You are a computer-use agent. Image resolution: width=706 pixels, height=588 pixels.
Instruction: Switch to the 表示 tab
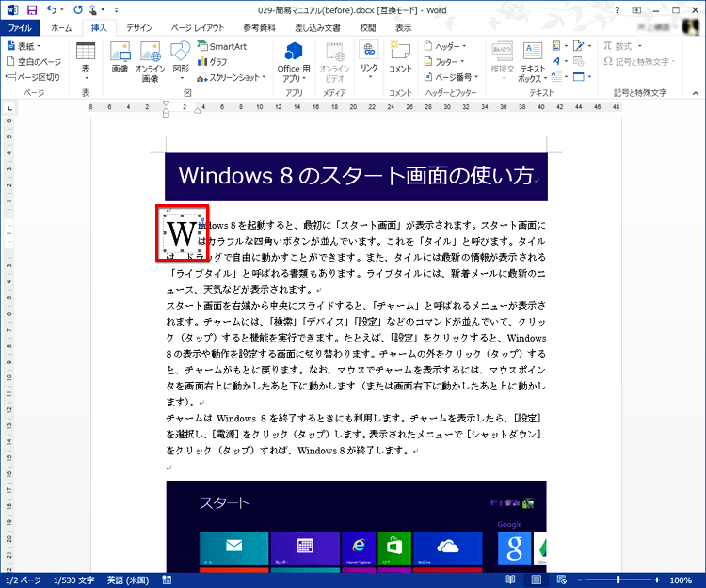click(x=403, y=28)
